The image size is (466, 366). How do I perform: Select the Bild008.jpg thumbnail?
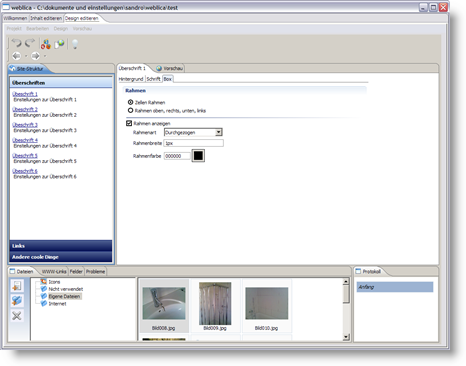point(164,306)
